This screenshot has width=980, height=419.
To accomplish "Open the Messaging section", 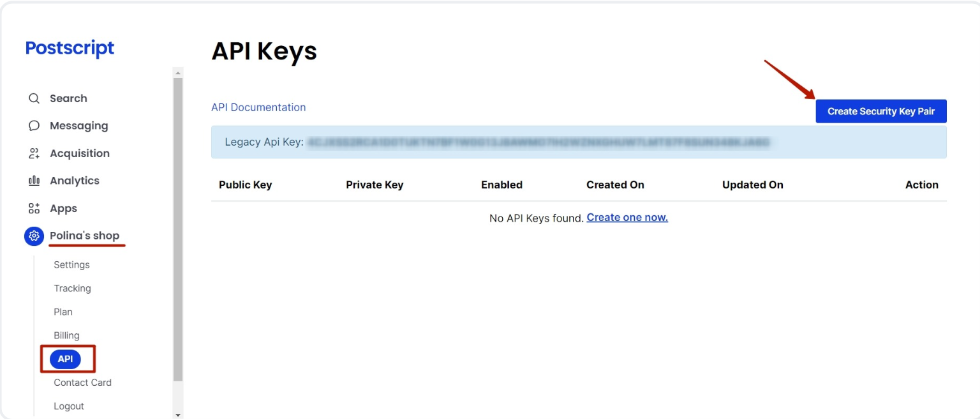I will (79, 126).
